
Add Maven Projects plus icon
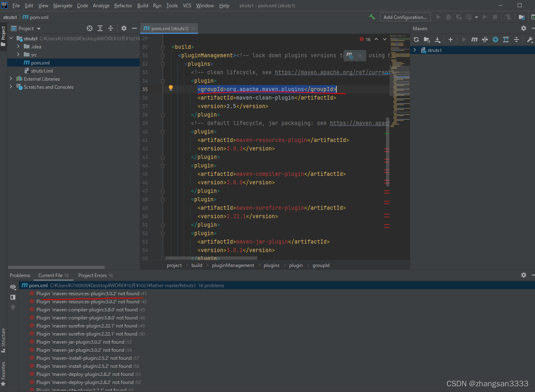(x=451, y=40)
